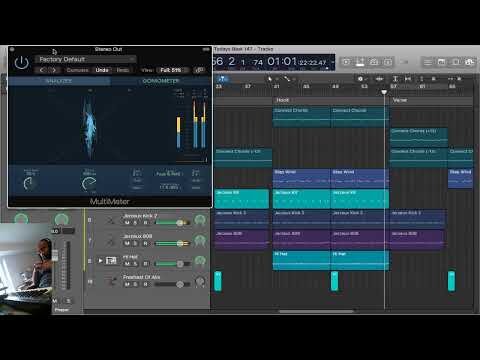This screenshot has width=480, height=360.
Task: Mute the Freshest Of Ahx track
Action: [127, 284]
